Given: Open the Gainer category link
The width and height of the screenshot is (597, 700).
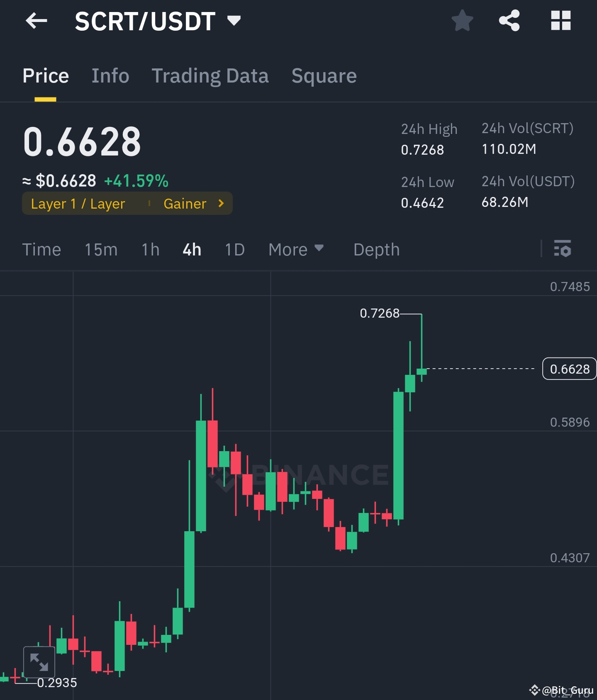Looking at the screenshot, I should coord(185,203).
